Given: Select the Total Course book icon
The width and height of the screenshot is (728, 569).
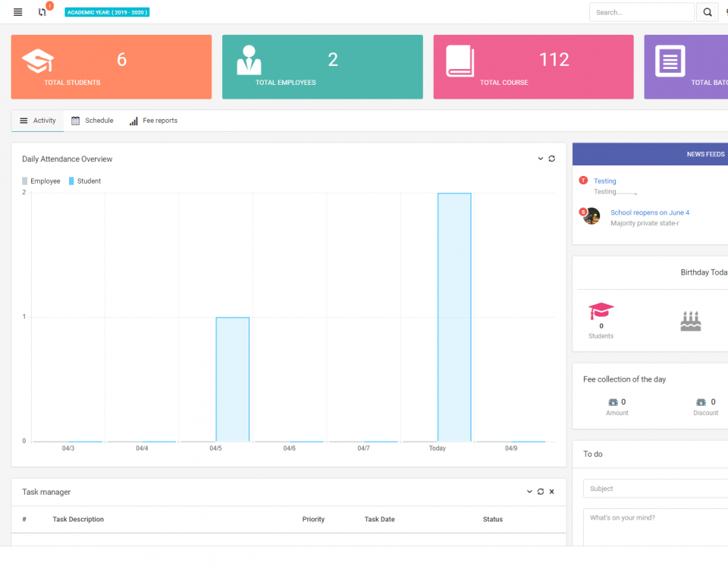Looking at the screenshot, I should tap(460, 60).
